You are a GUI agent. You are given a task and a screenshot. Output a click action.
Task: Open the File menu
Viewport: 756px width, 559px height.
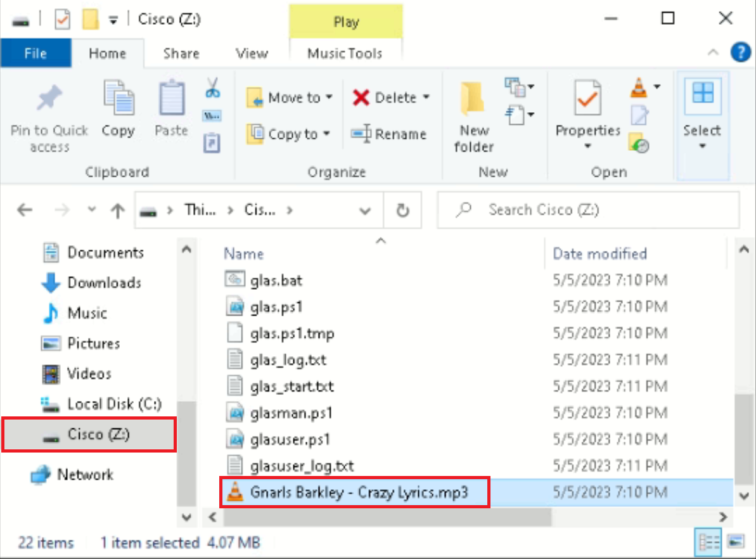(x=35, y=54)
